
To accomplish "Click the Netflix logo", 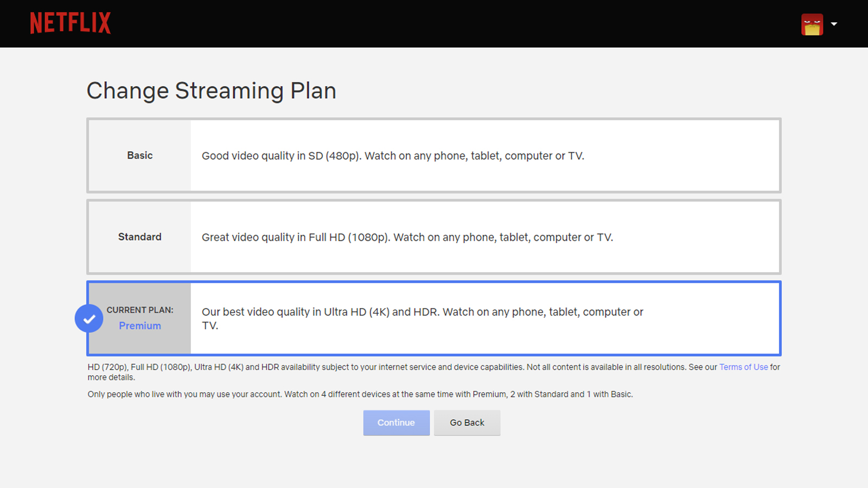I will point(71,23).
